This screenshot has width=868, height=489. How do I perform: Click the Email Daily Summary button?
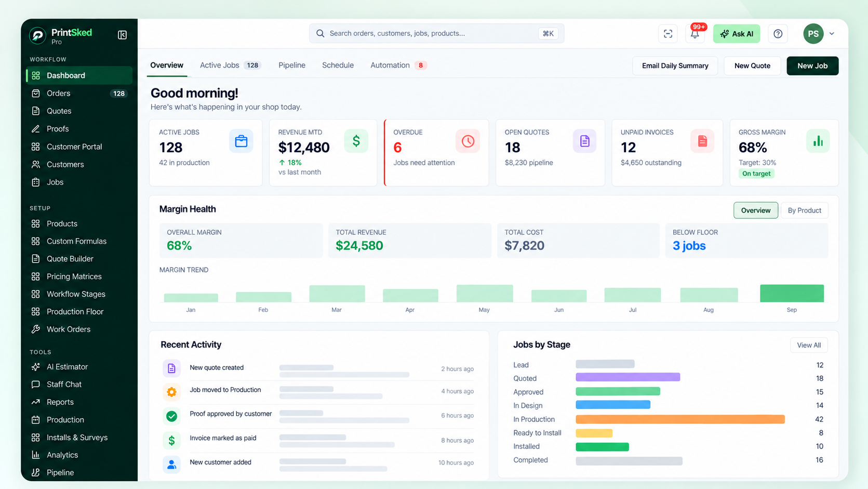point(675,66)
